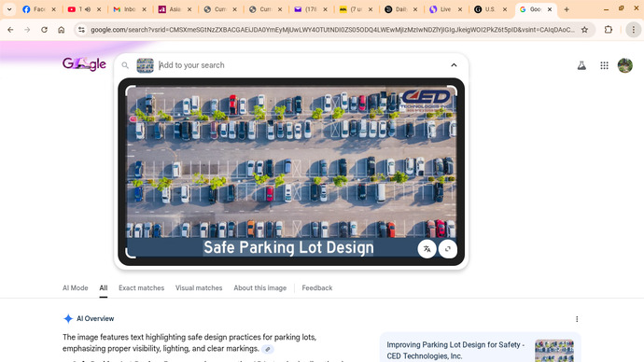This screenshot has height=362, width=644.
Task: Switch to the Facebook browser tab
Action: pos(35,9)
